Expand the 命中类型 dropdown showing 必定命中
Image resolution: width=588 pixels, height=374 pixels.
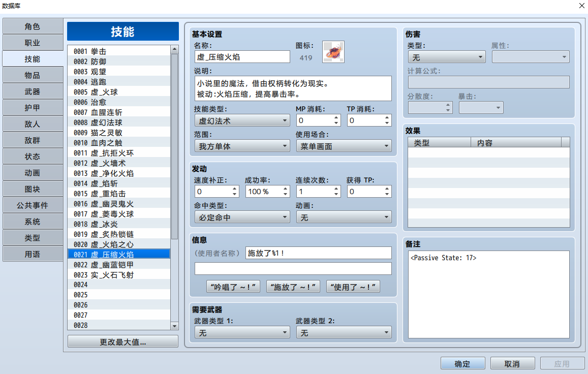[242, 217]
